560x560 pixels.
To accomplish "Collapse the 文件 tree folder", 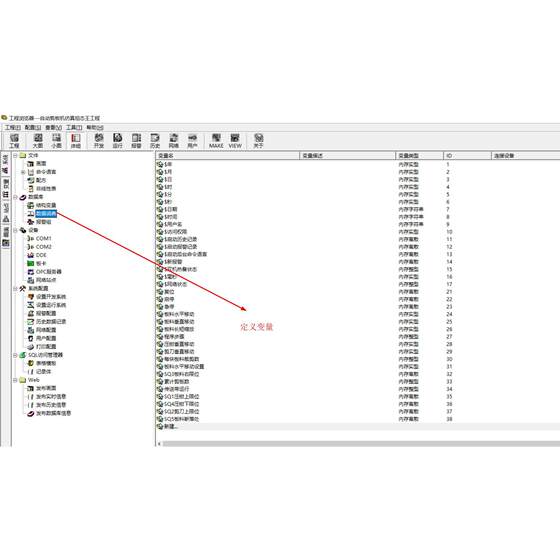I will 15,155.
